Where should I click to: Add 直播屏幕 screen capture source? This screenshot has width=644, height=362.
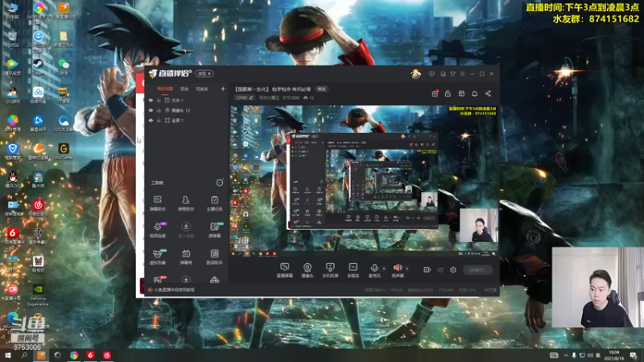pos(285,270)
